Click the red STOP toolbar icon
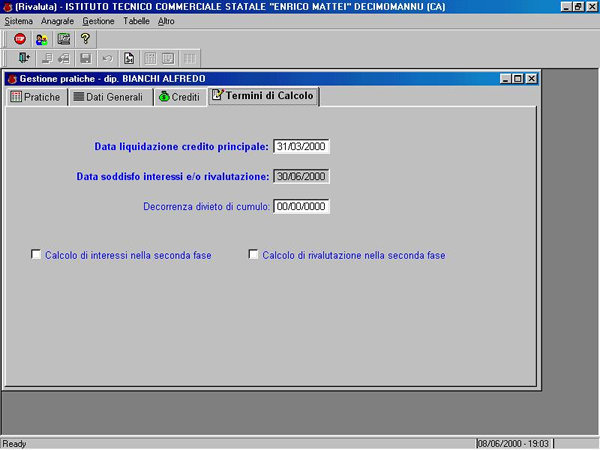The height and width of the screenshot is (450, 600). [x=19, y=39]
